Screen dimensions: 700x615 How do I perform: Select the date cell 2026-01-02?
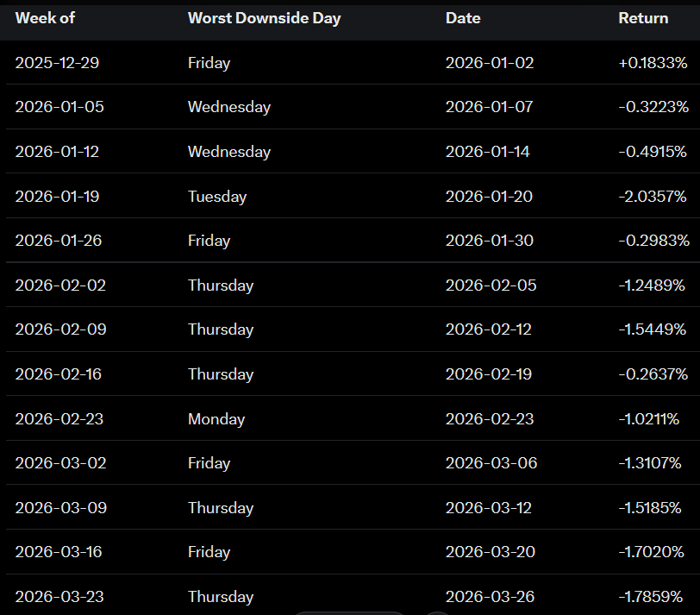pos(490,62)
